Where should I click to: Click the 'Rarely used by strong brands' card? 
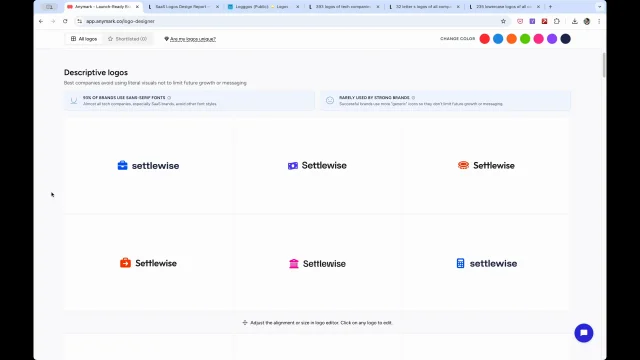[x=445, y=100]
